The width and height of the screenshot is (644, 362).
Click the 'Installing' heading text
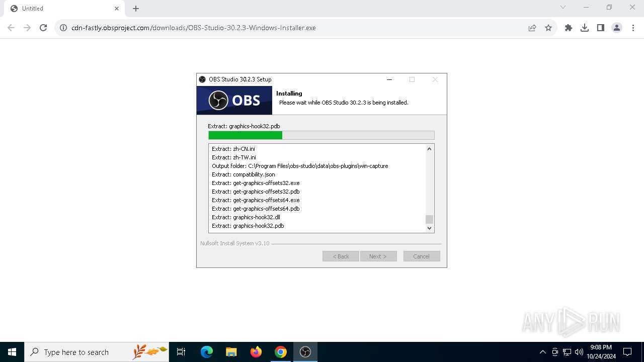(289, 94)
